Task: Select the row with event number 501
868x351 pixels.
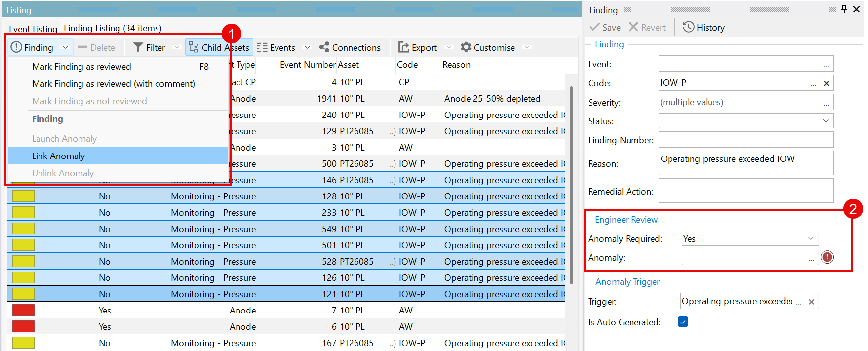Action: click(x=286, y=245)
